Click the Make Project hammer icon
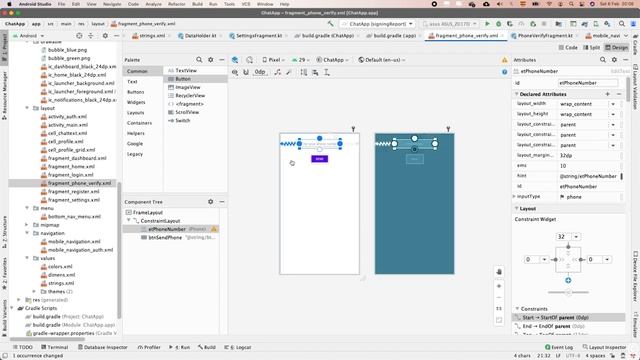 pos(330,24)
